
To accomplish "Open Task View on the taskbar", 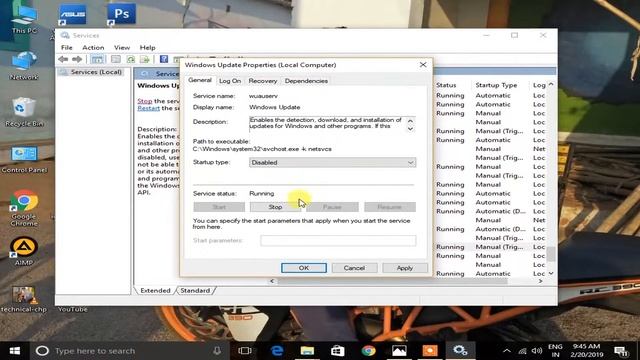I will tap(244, 351).
